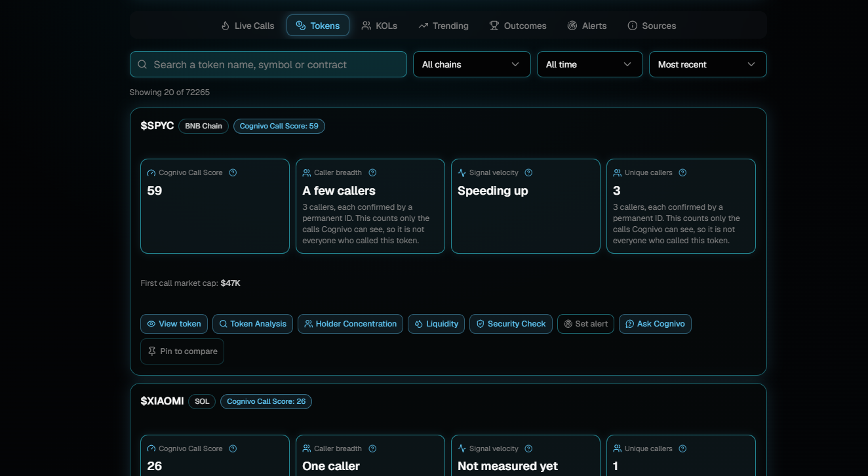Click the A few callers heading
Screen dimensions: 868x476
(339, 191)
